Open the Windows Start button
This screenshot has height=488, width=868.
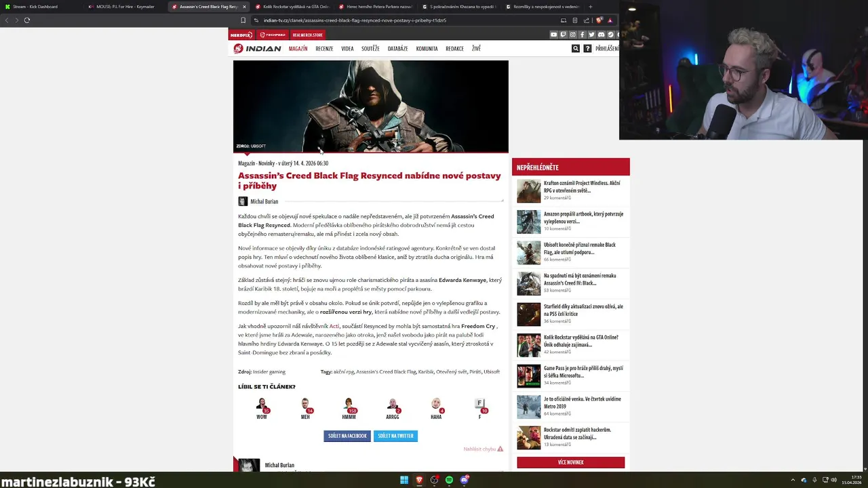(x=404, y=480)
